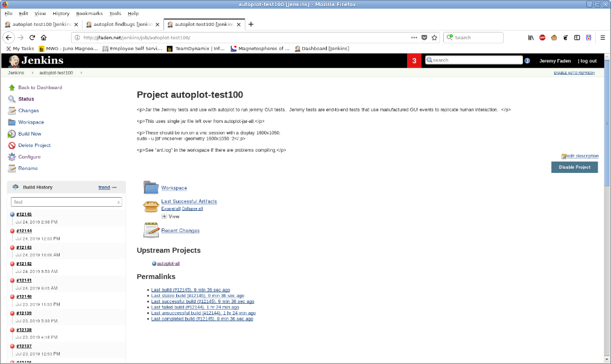611x364 pixels.
Task: Open the upstream project autoplot-all
Action: tap(168, 263)
